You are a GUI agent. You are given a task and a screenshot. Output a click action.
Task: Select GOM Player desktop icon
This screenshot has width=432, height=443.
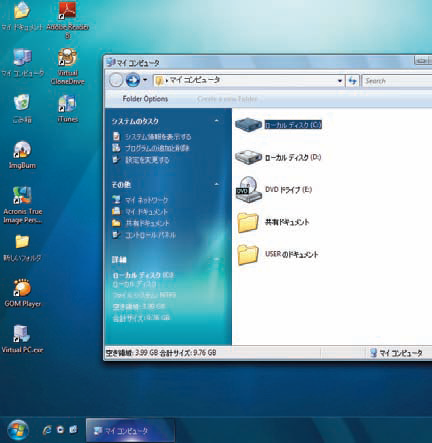coord(22,293)
